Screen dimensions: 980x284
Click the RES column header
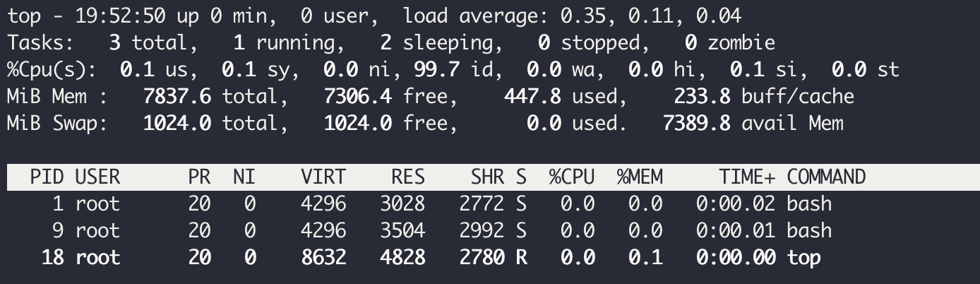(408, 177)
